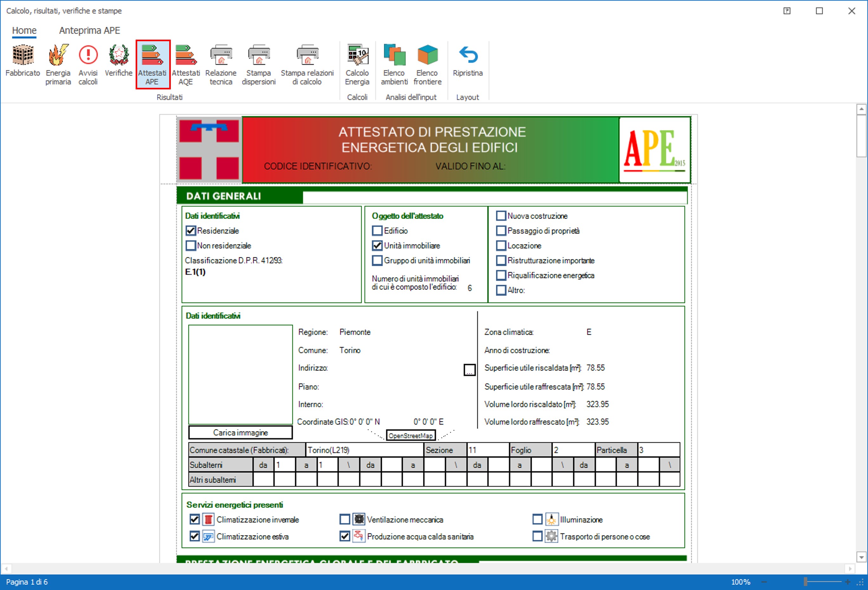Click the Carica immagine button

click(x=240, y=432)
